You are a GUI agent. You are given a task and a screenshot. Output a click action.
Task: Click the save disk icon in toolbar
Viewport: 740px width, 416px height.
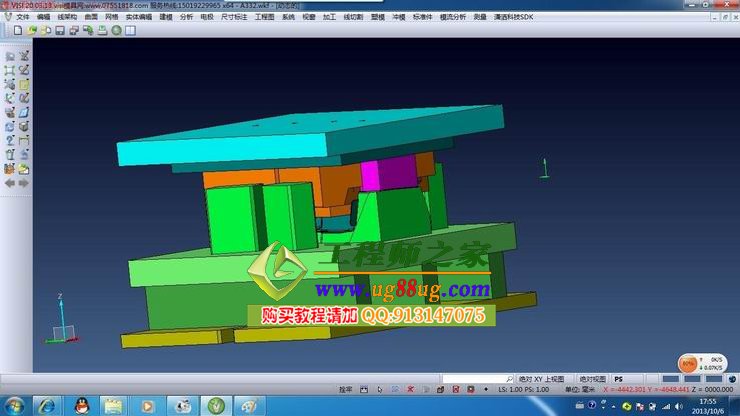[60, 30]
